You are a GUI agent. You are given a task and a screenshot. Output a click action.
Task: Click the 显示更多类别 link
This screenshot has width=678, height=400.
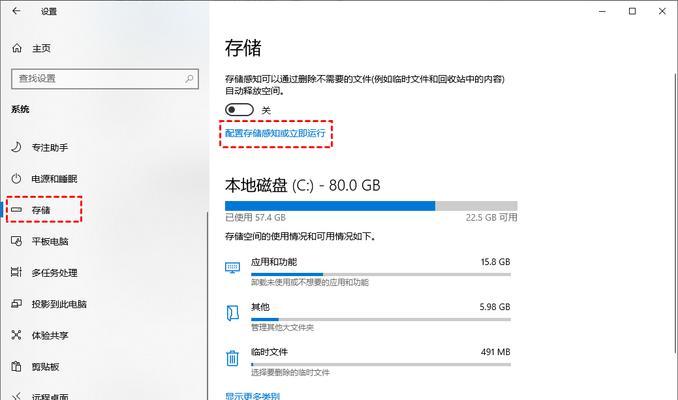click(x=253, y=396)
